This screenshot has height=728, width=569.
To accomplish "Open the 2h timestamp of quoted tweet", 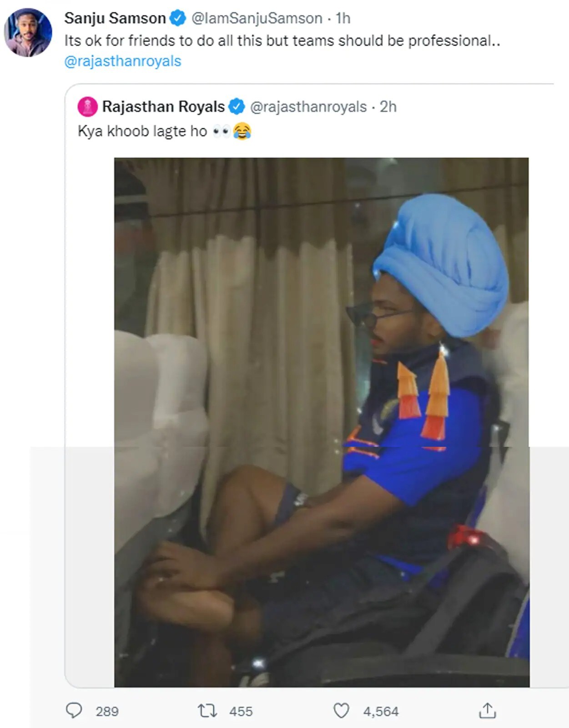I will [x=388, y=106].
